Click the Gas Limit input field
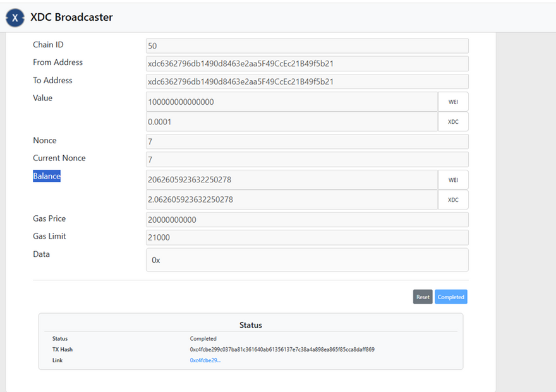Image resolution: width=556 pixels, height=392 pixels. [x=307, y=237]
